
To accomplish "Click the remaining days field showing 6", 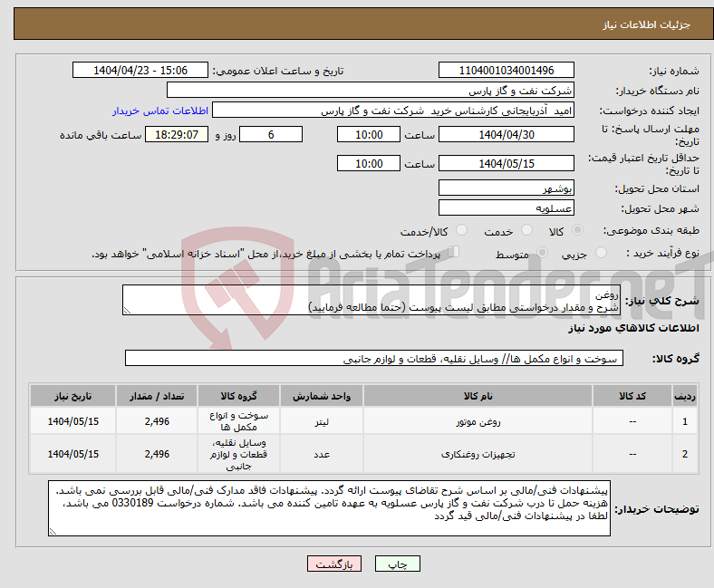I will coord(271,134).
